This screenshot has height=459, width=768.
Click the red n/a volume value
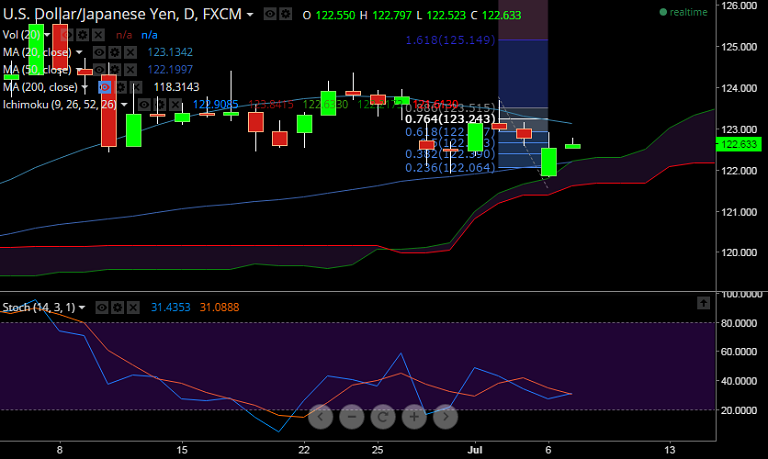click(x=124, y=35)
